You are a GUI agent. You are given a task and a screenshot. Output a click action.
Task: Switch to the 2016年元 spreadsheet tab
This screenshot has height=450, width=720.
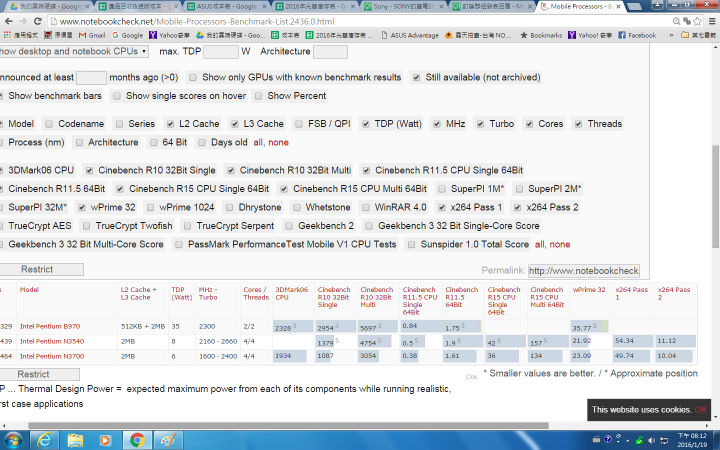pyautogui.click(x=315, y=6)
